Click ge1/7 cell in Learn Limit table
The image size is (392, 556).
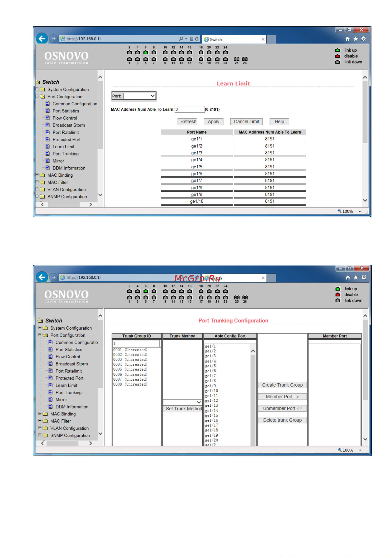[197, 180]
